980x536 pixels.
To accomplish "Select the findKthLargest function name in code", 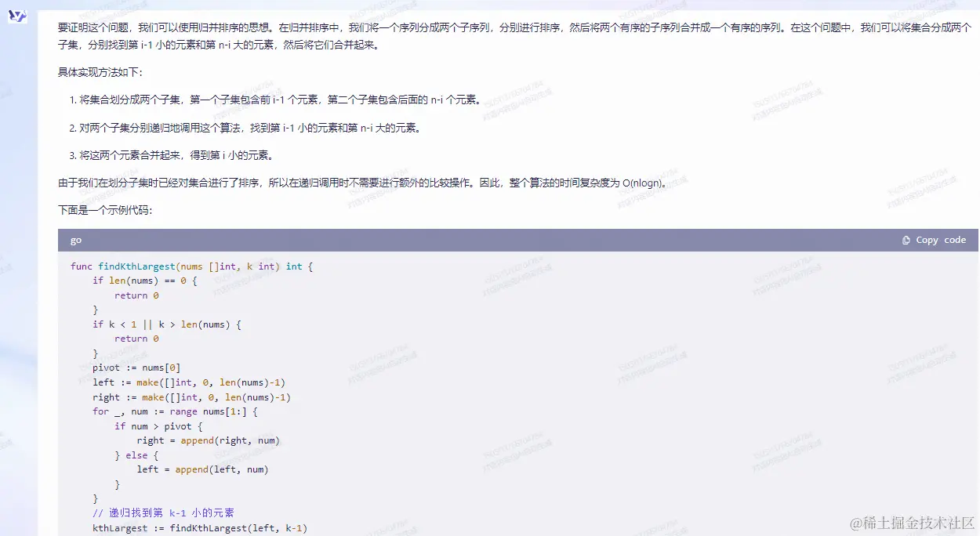I will click(x=136, y=266).
